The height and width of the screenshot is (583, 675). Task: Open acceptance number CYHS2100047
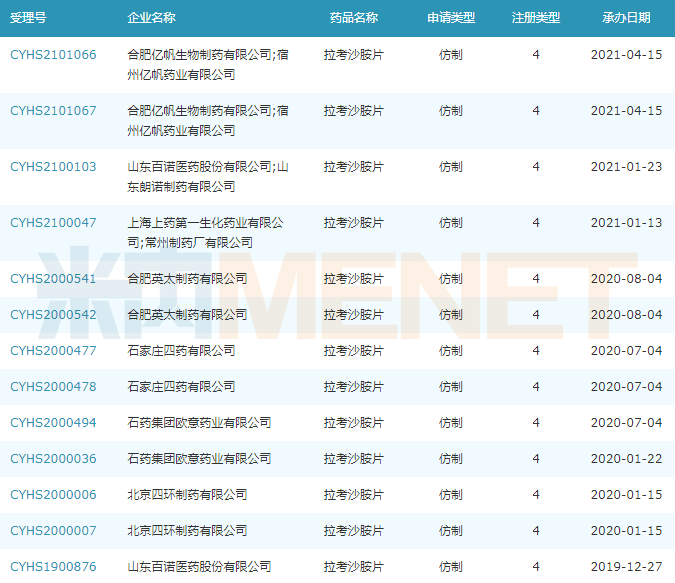click(x=53, y=223)
